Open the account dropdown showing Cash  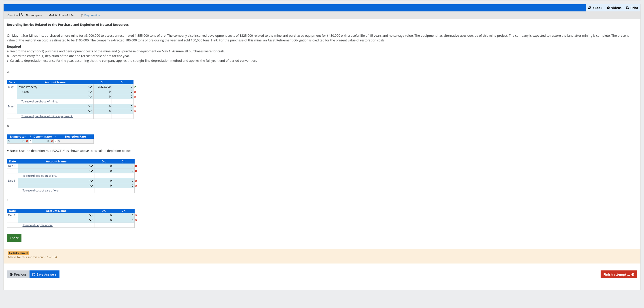point(90,92)
